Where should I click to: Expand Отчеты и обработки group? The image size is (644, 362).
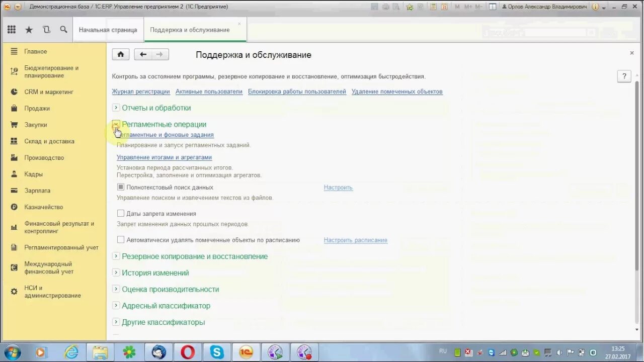(x=116, y=108)
